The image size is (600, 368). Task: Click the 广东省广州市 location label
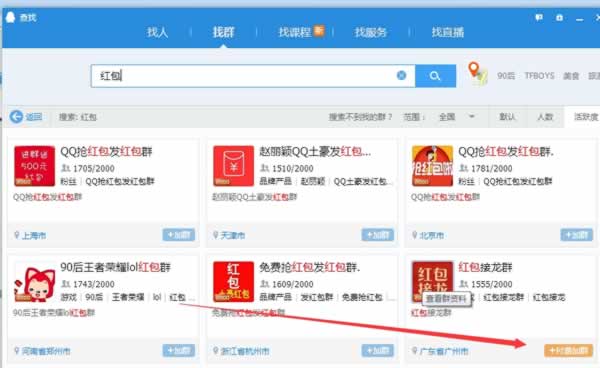pos(444,351)
